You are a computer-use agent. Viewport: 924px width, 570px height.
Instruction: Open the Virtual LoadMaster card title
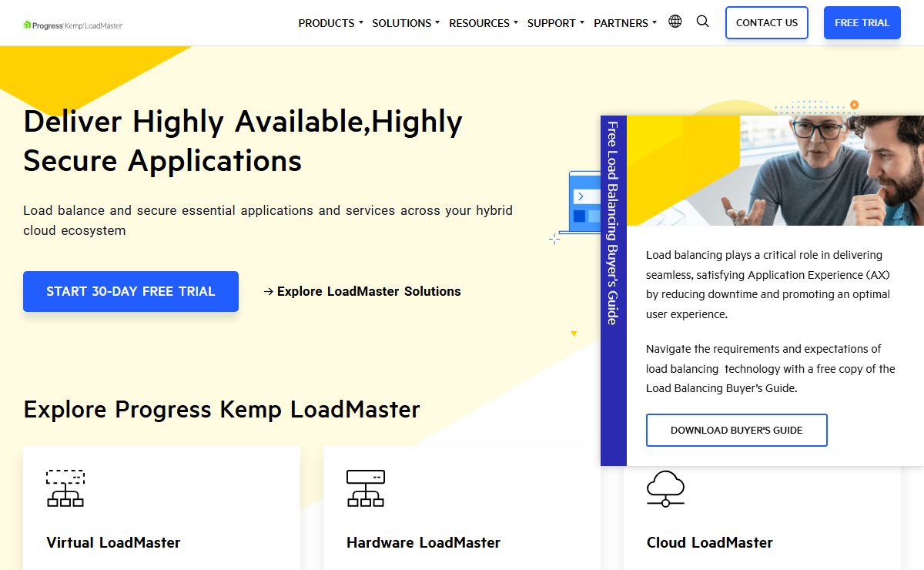tap(113, 542)
